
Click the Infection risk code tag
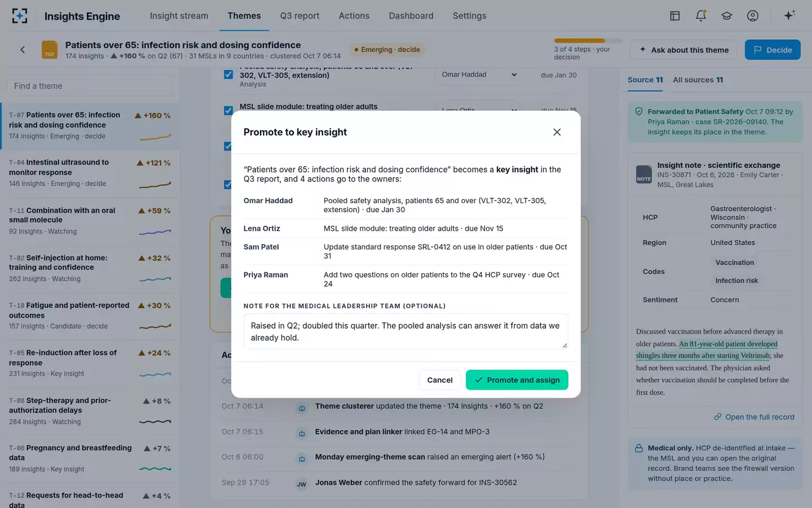coord(736,281)
